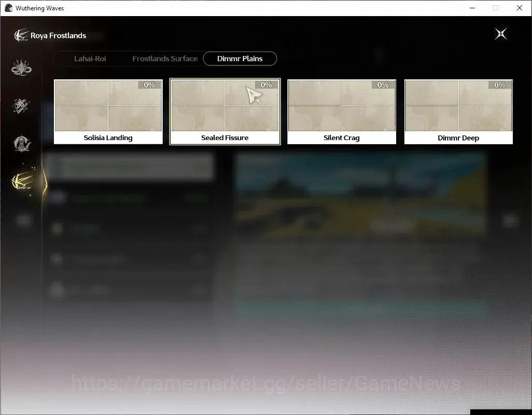532x415 pixels.
Task: Open the Silent Crag map card
Action: pyautogui.click(x=342, y=112)
